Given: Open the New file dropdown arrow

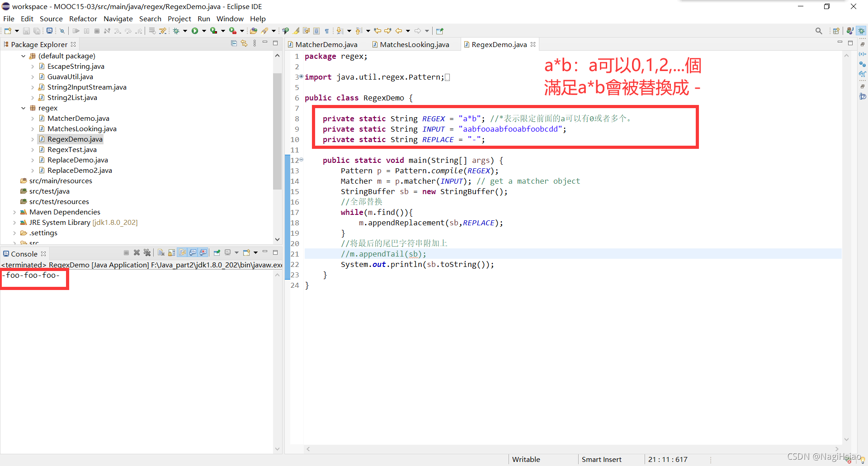Looking at the screenshot, I should click(17, 31).
